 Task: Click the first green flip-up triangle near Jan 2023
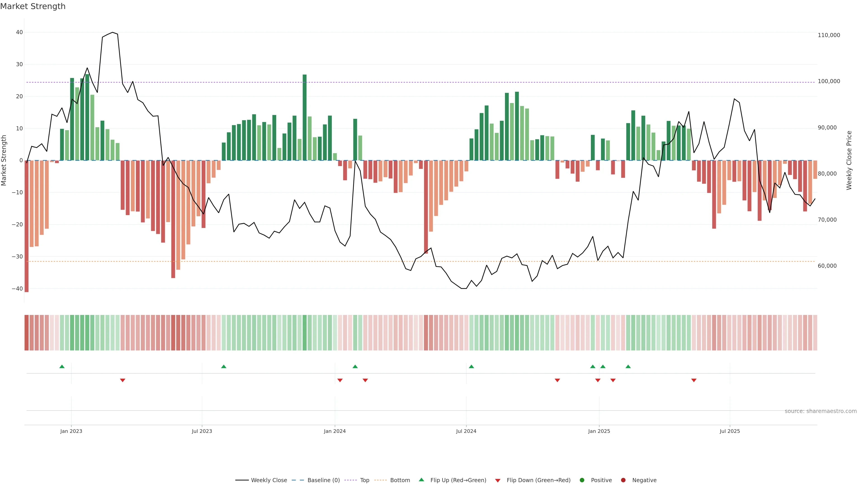[x=62, y=366]
